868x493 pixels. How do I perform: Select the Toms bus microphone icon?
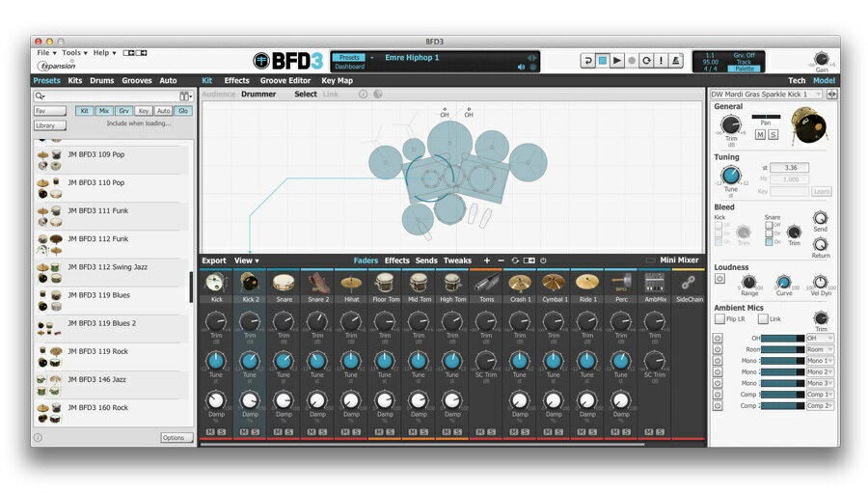coord(486,283)
